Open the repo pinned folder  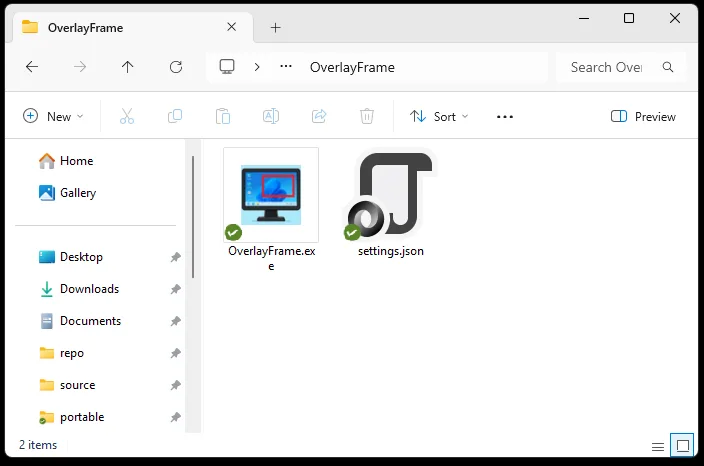tap(62, 353)
